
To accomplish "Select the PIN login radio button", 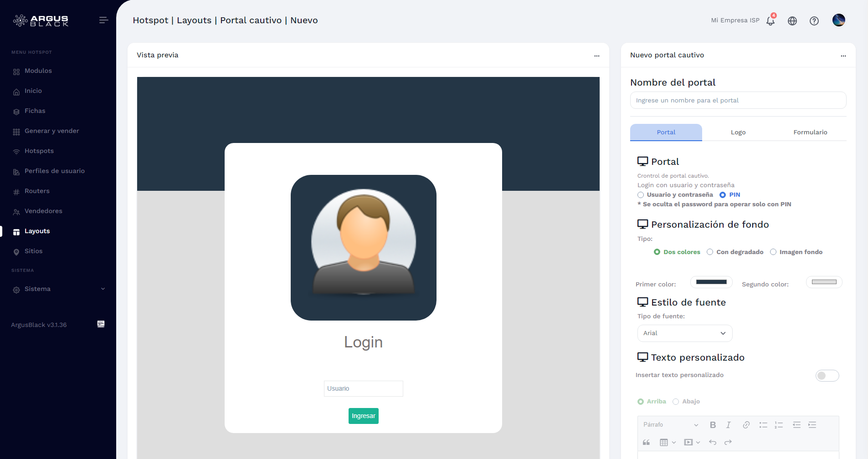I will click(723, 194).
